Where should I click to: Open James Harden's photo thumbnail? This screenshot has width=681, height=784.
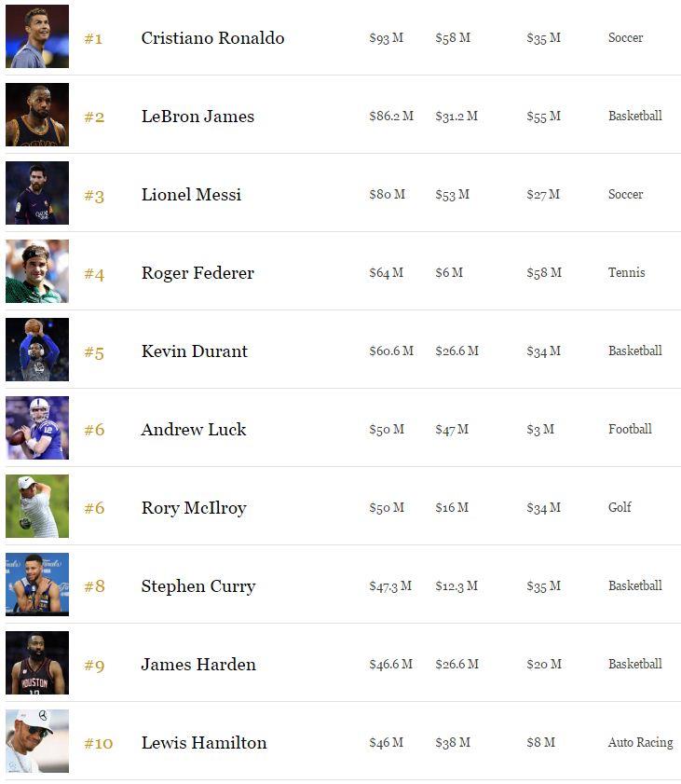tap(37, 664)
